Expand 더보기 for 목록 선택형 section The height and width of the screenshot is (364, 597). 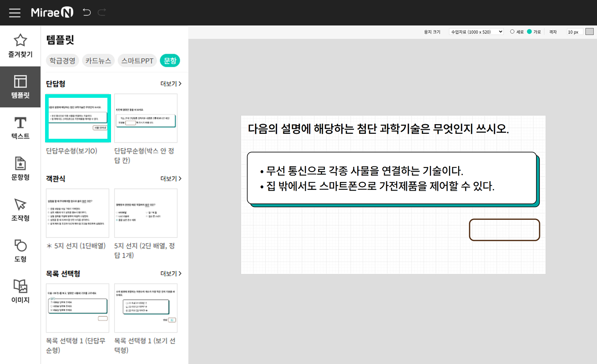click(x=171, y=273)
